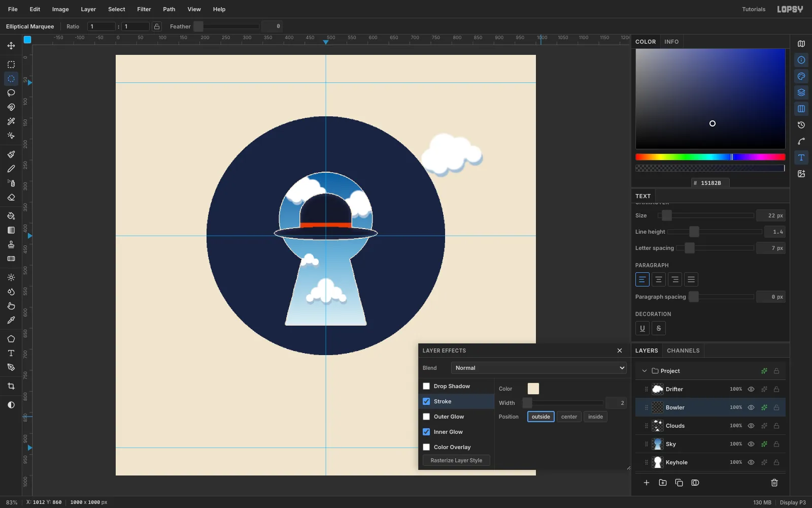This screenshot has height=508, width=812.
Task: Enable the Outer Glow effect
Action: [426, 417]
